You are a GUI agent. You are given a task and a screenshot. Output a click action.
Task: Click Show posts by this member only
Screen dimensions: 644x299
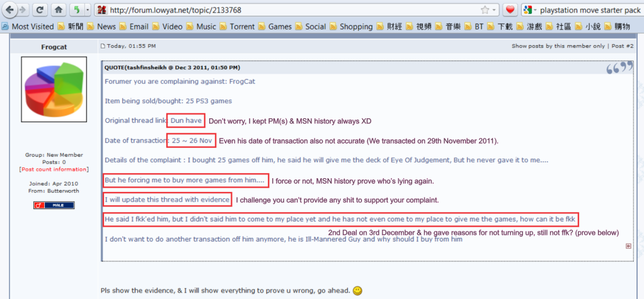[x=558, y=47]
